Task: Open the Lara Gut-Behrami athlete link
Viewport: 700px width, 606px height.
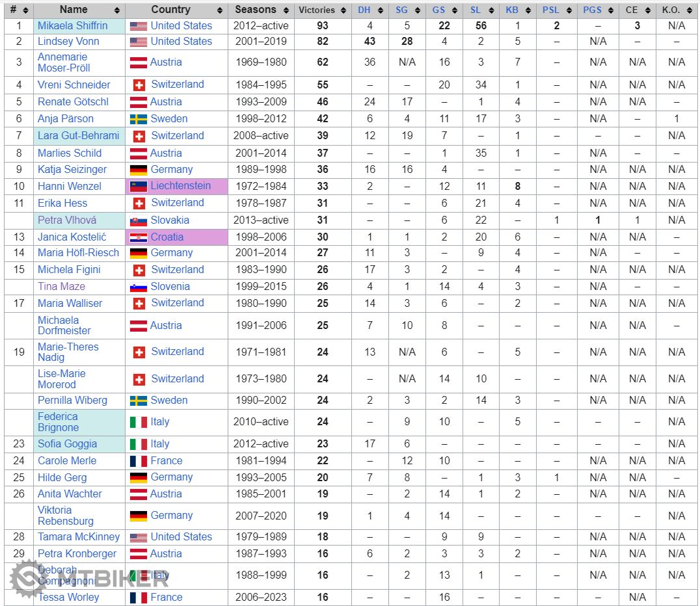Action: (x=78, y=136)
